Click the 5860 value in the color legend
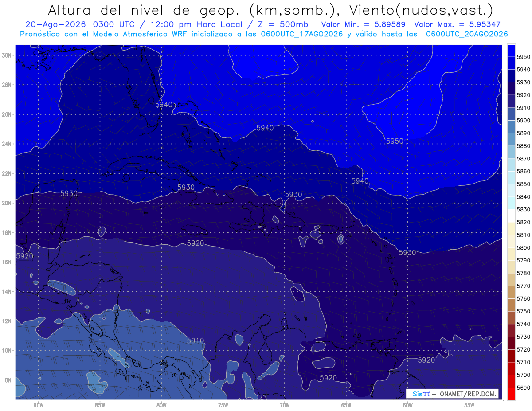 (x=524, y=171)
